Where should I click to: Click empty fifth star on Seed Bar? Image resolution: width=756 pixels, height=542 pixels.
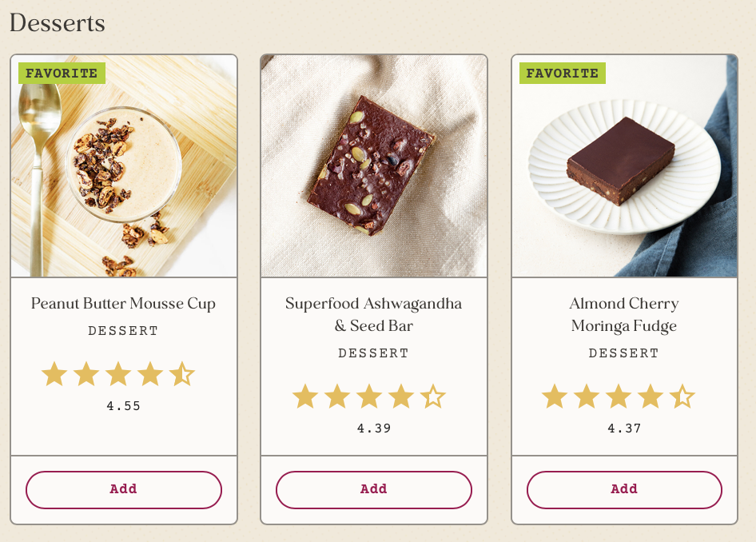pos(433,397)
